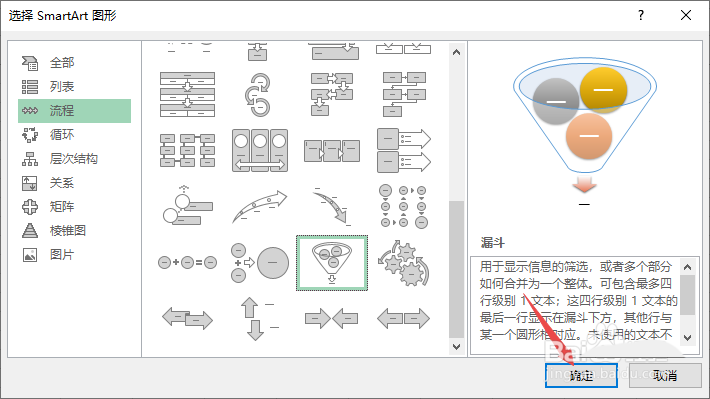The width and height of the screenshot is (710, 399).
Task: Select the Descending Process arrow layout
Action: click(x=332, y=206)
